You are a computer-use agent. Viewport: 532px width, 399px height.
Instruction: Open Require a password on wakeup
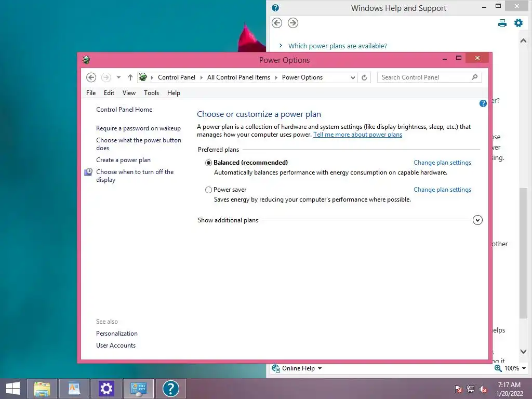coord(138,128)
